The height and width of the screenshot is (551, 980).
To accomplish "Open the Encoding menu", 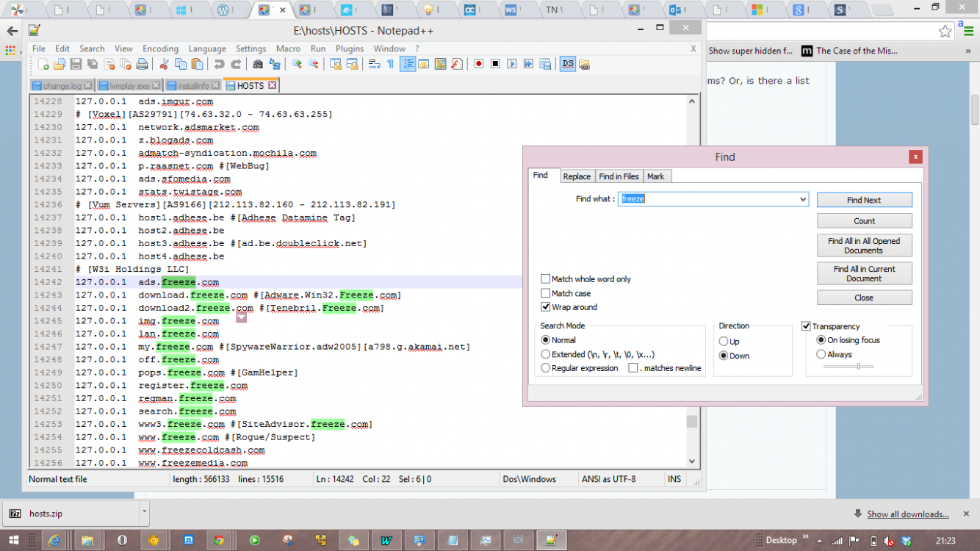I will pos(160,48).
